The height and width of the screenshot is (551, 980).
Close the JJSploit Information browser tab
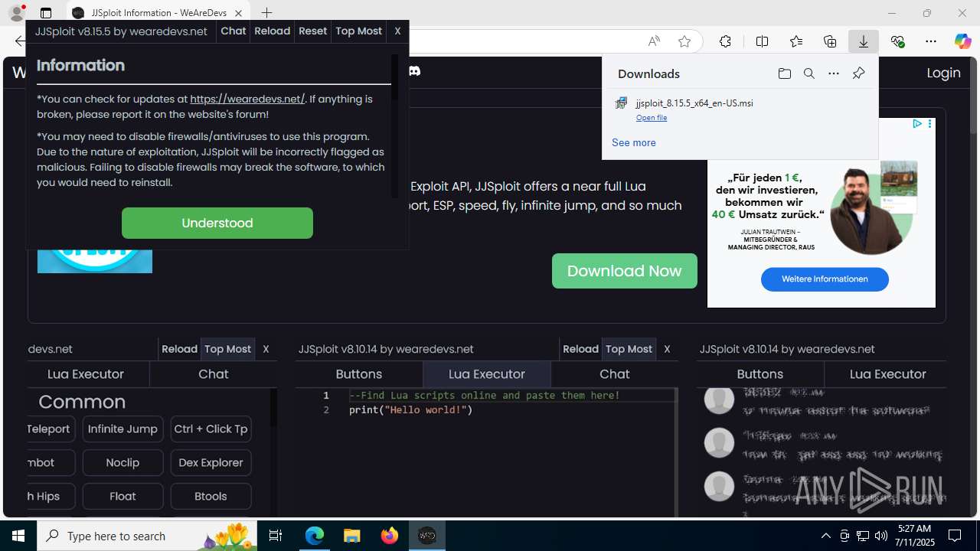pyautogui.click(x=239, y=13)
